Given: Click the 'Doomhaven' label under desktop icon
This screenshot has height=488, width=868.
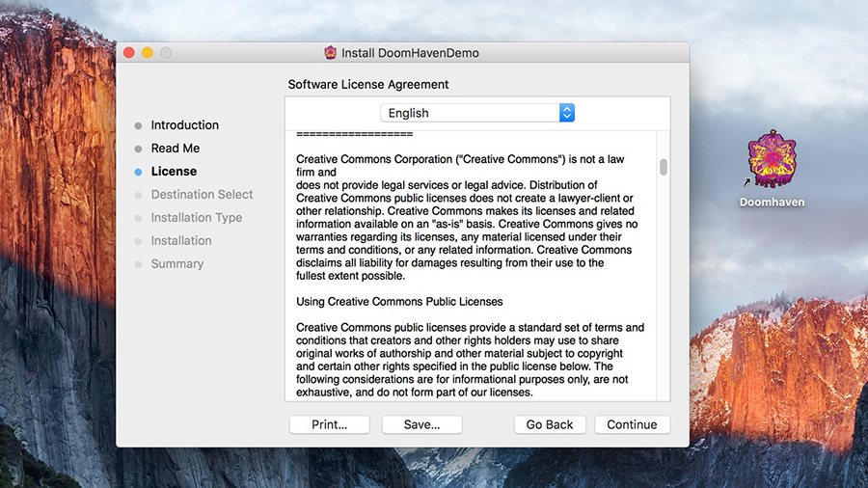Looking at the screenshot, I should (x=772, y=203).
